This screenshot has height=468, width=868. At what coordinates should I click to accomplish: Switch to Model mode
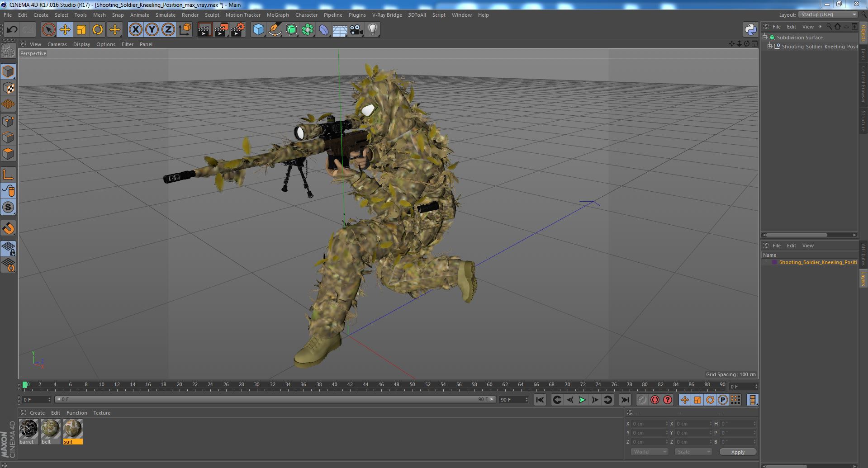[x=8, y=71]
